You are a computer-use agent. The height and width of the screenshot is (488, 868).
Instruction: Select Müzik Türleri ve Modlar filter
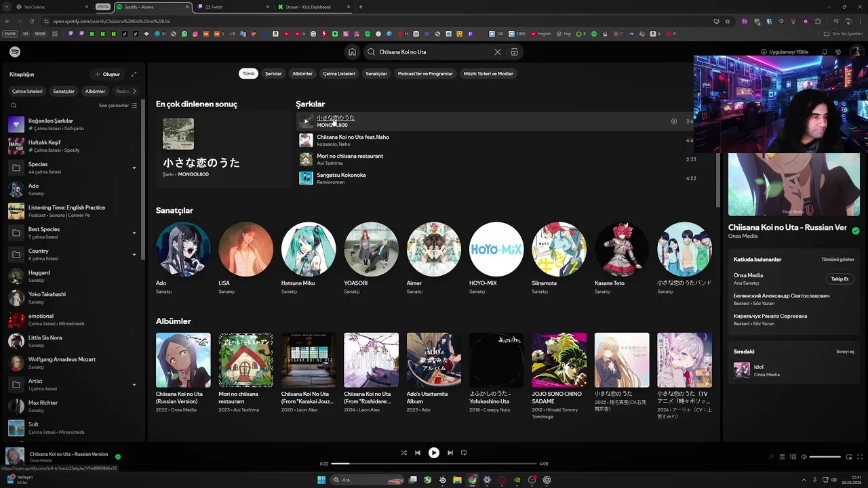click(488, 73)
